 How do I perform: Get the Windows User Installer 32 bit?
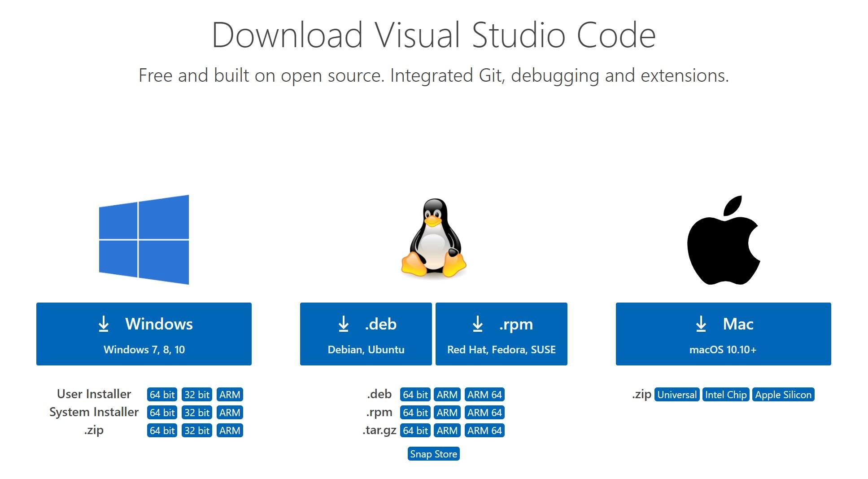coord(197,395)
